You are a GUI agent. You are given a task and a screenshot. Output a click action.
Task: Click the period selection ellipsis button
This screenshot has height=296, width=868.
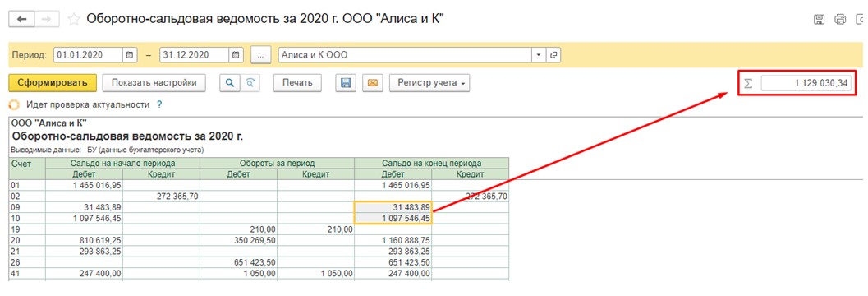(x=260, y=55)
